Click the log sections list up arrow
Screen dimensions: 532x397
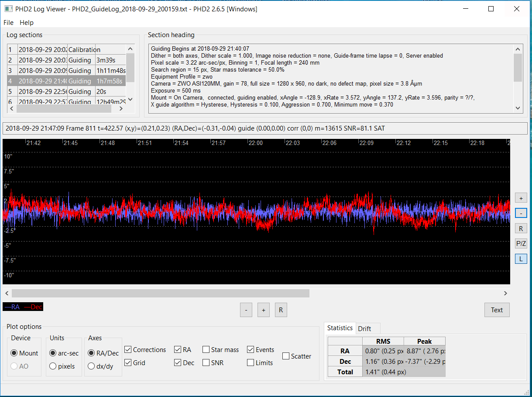click(x=130, y=49)
